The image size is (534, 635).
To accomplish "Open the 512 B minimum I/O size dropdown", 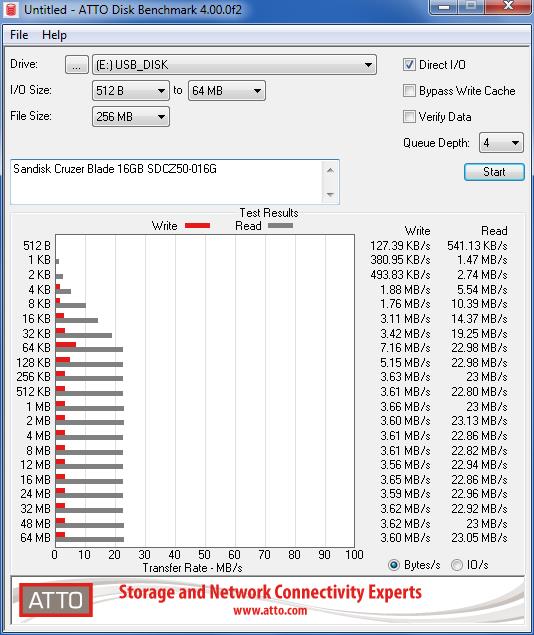I will [x=131, y=91].
